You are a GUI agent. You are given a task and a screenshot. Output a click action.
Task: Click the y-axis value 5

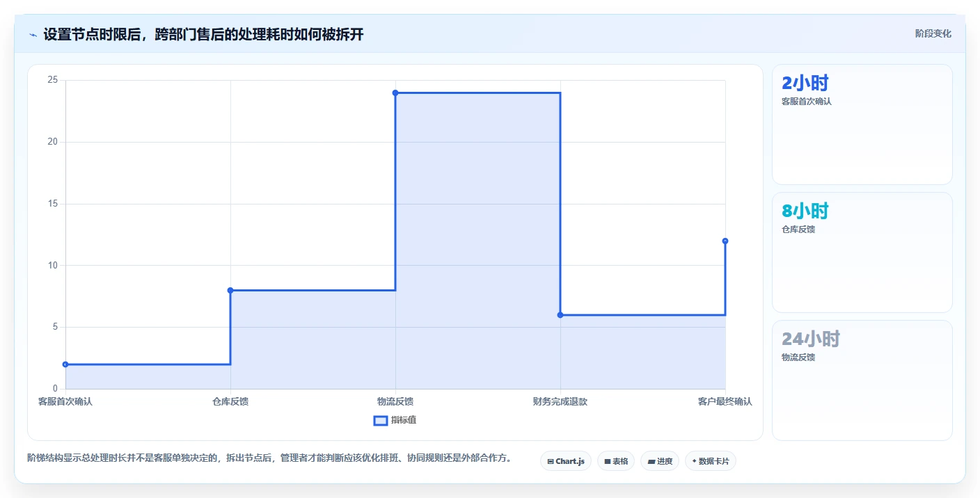55,327
